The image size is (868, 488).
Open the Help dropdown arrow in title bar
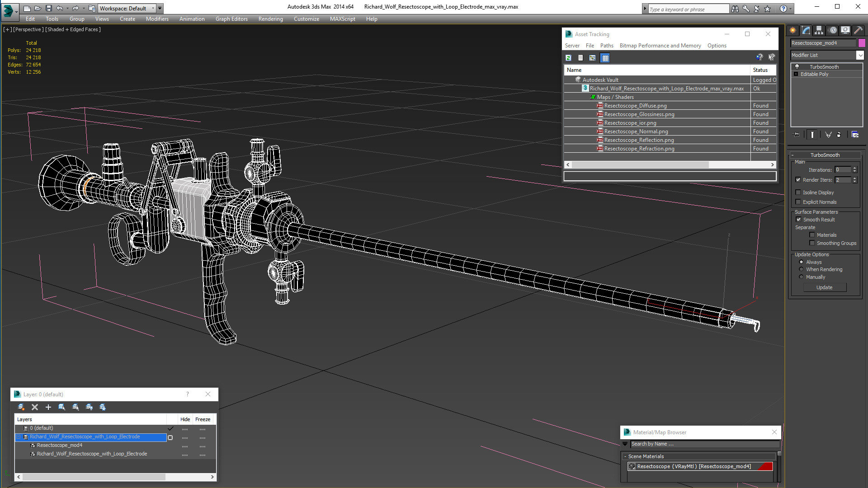coord(791,9)
